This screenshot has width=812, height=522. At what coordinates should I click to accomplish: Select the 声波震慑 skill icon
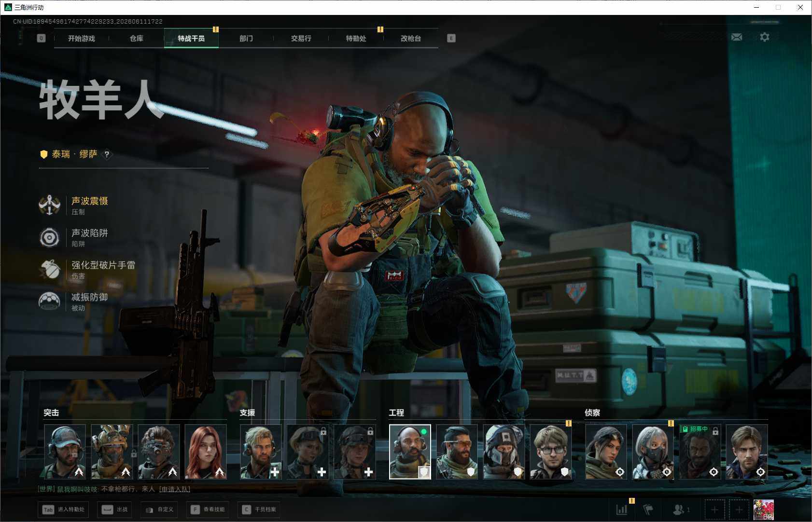[49, 206]
